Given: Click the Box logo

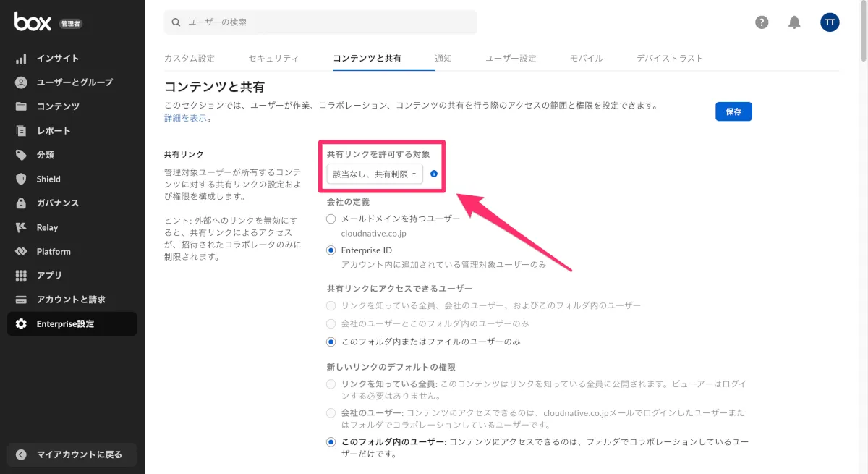Looking at the screenshot, I should point(33,22).
